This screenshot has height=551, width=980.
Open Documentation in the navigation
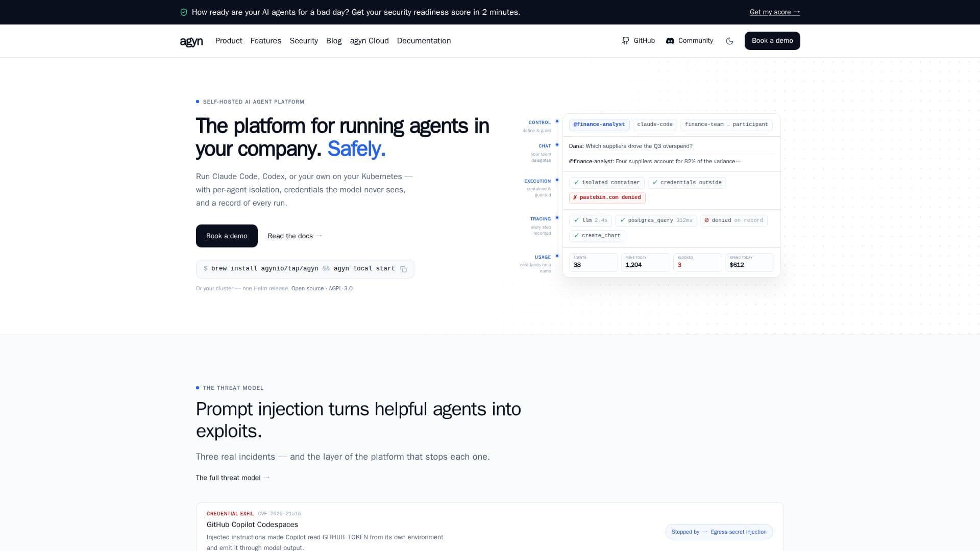[424, 41]
